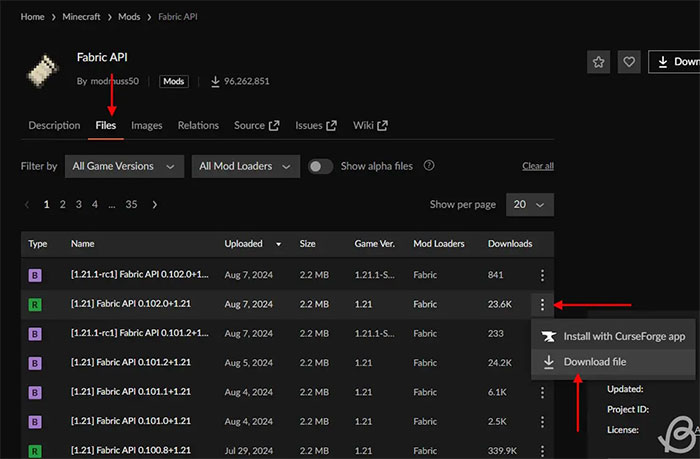The image size is (700, 459).
Task: Expand the All Game Versions dropdown
Action: (x=125, y=166)
